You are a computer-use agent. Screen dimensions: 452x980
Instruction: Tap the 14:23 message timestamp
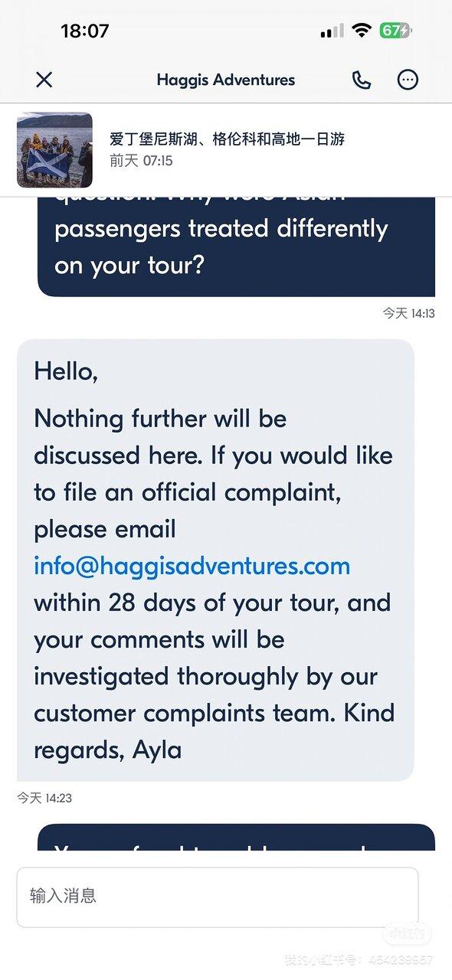(44, 798)
